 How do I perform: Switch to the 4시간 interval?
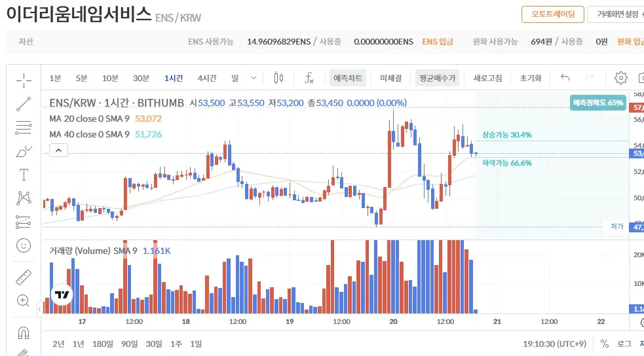coord(207,79)
